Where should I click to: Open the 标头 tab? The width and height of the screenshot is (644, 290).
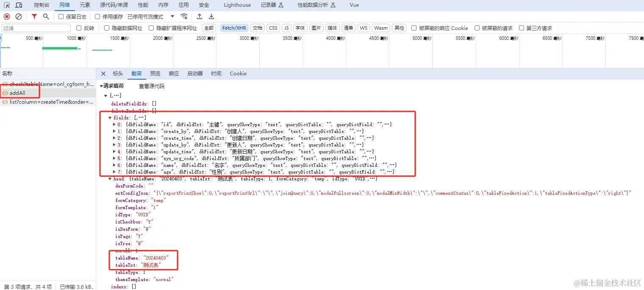pyautogui.click(x=118, y=74)
